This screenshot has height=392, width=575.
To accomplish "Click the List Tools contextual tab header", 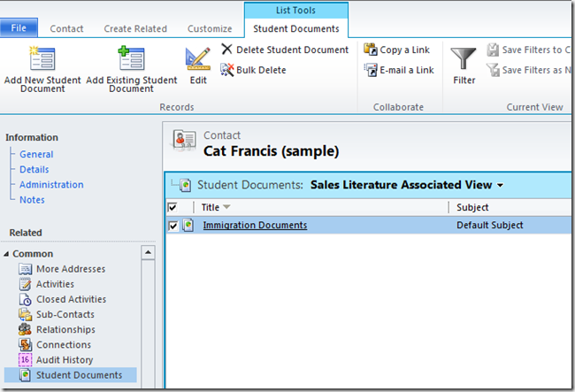I will pyautogui.click(x=296, y=11).
